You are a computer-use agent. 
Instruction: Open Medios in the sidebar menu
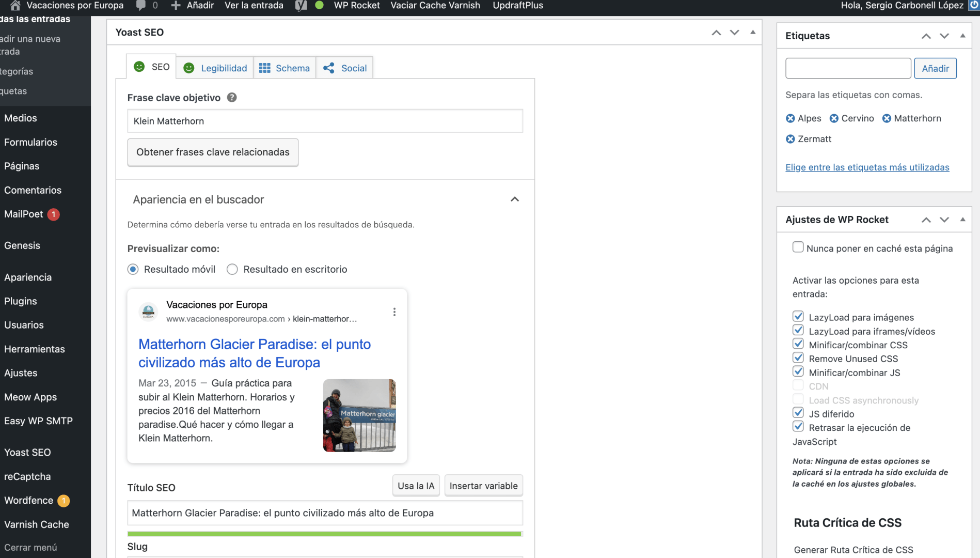point(21,118)
